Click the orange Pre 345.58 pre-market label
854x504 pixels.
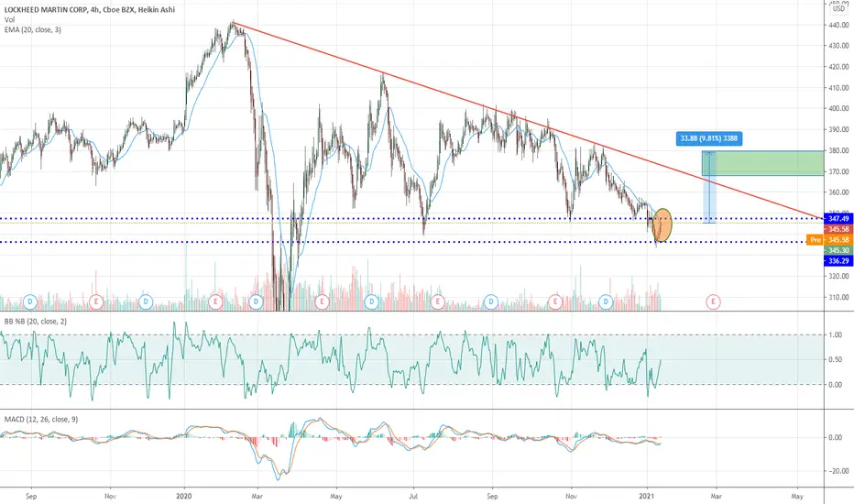coord(829,240)
